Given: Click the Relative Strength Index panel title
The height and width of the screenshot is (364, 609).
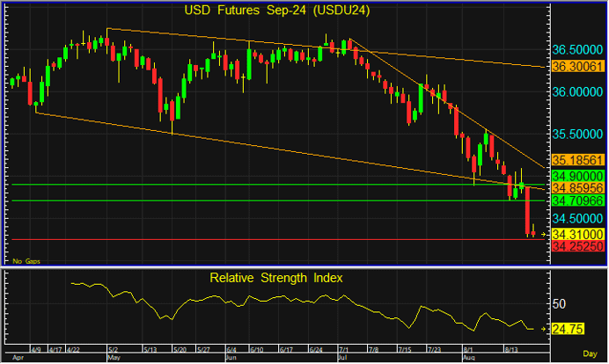Looking at the screenshot, I should (276, 278).
